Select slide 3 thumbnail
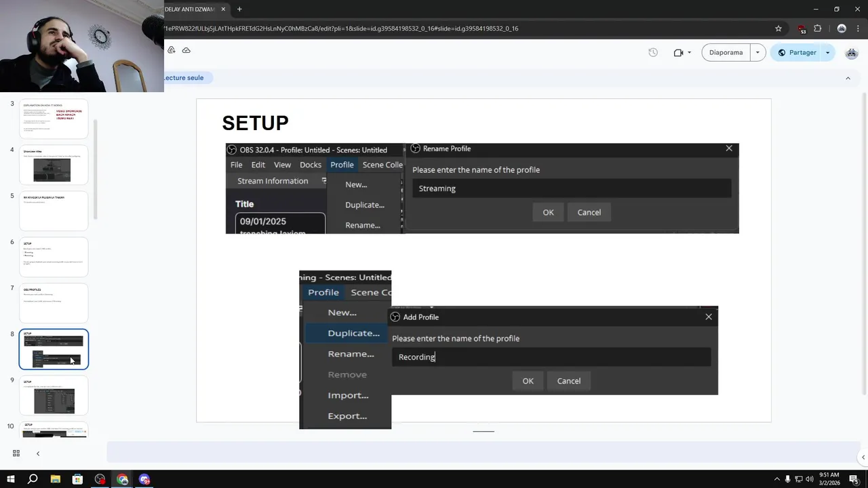 coord(54,119)
